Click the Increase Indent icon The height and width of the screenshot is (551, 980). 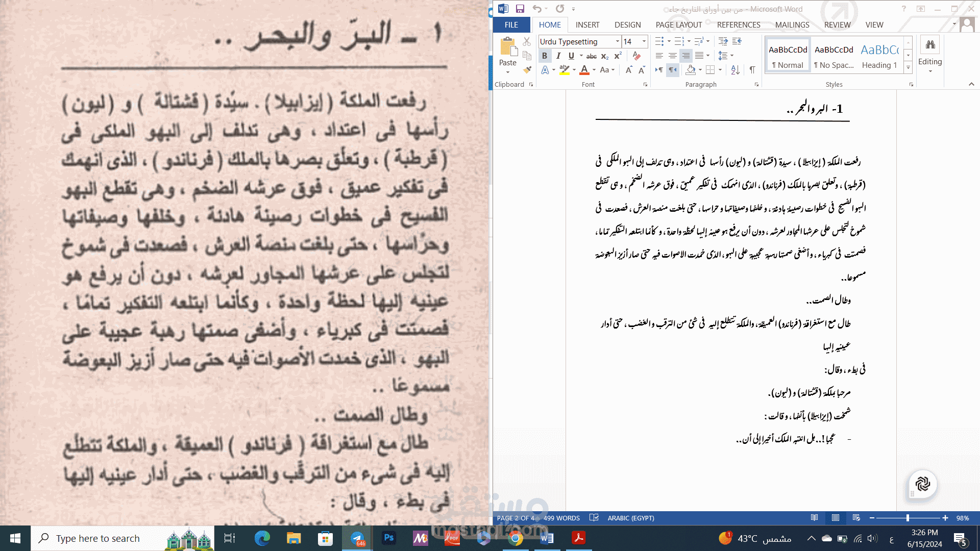[737, 41]
